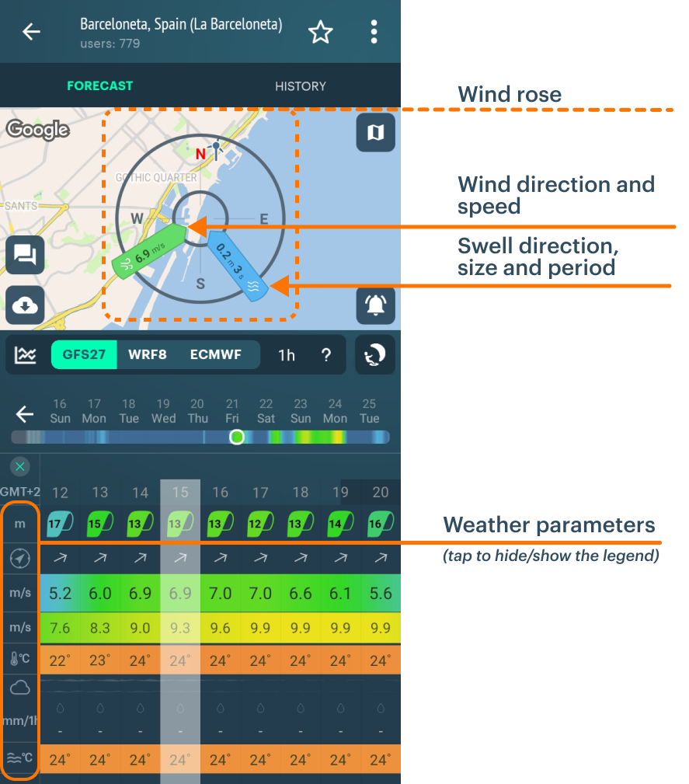Select the FORECAST tab
Screen dimensions: 689x784
(x=99, y=86)
